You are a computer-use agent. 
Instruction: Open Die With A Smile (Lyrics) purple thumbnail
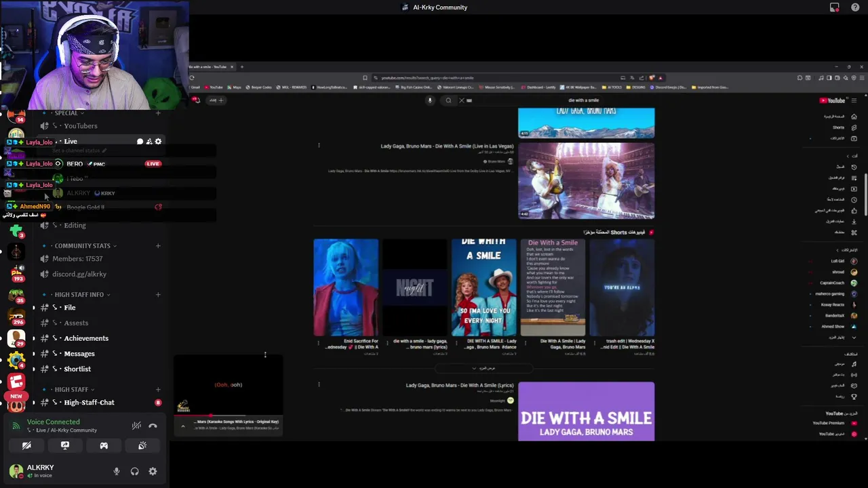(x=587, y=411)
